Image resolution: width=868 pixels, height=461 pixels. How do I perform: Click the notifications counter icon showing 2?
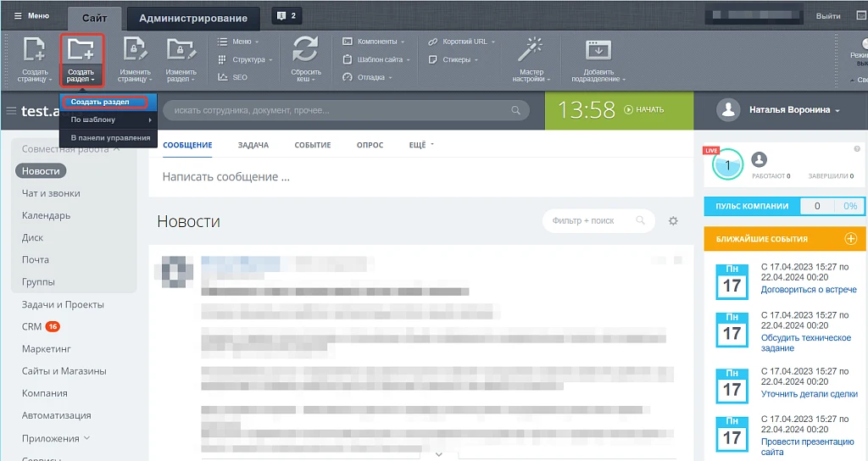coord(287,16)
